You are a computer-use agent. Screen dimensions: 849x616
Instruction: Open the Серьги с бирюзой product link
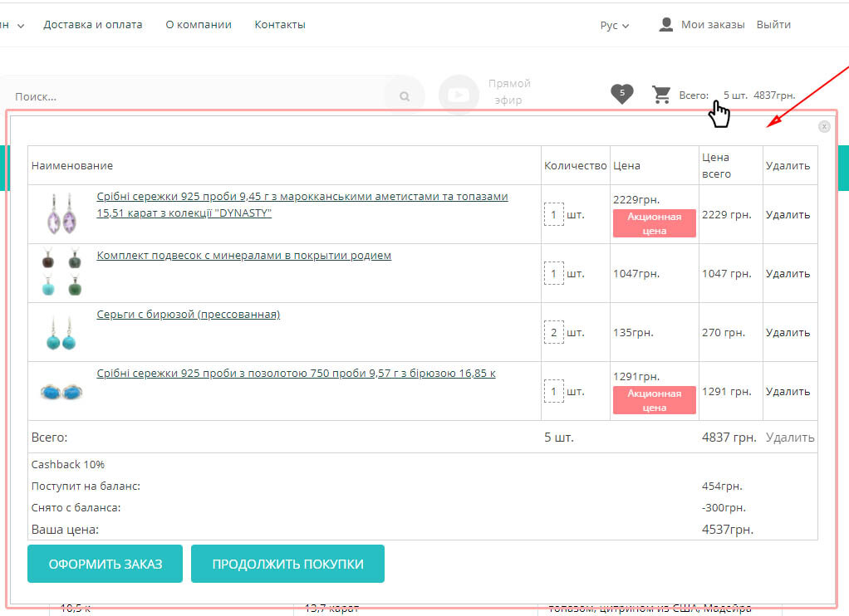coord(189,315)
